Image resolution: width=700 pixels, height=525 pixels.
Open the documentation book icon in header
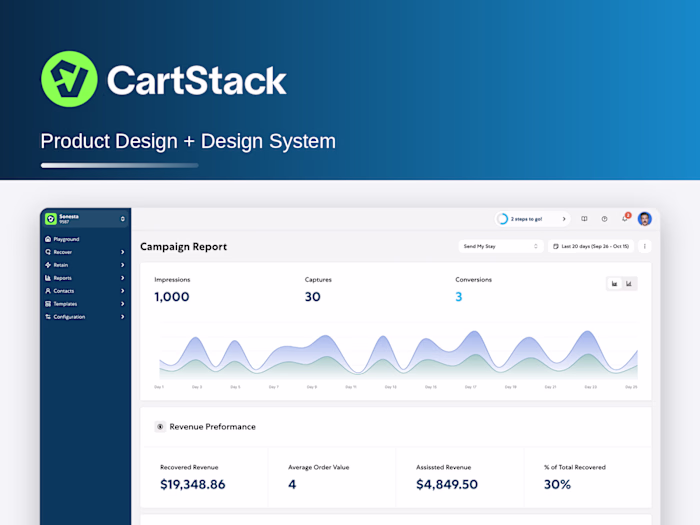pos(584,219)
